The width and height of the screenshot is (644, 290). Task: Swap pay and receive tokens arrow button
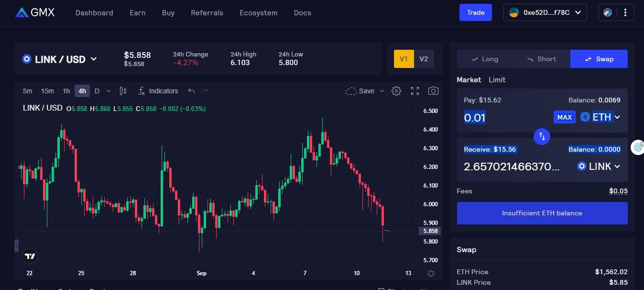[x=542, y=136]
